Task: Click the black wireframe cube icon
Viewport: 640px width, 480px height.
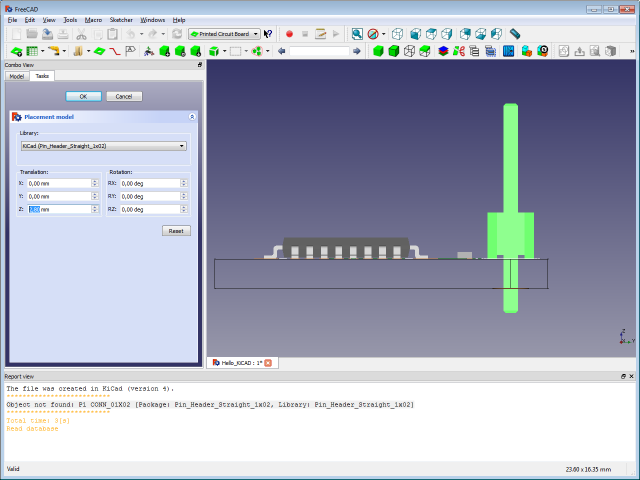Action: 409,51
